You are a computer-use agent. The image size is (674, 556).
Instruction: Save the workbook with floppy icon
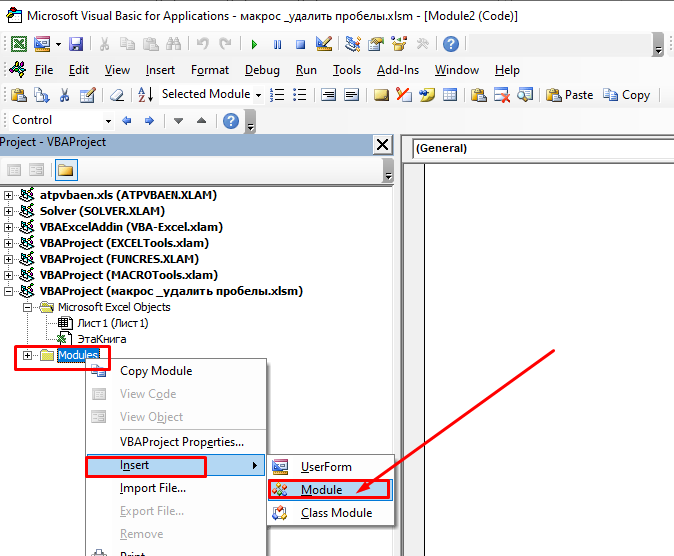76,44
